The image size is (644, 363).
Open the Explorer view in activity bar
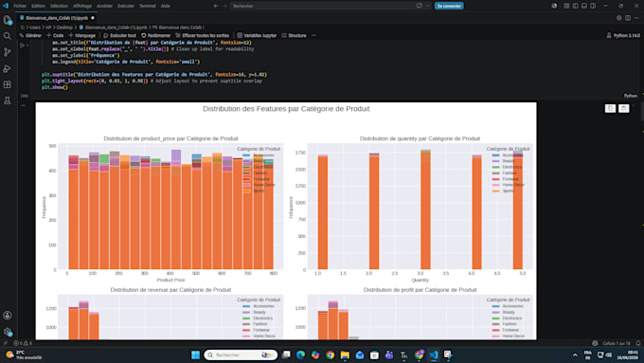point(8,20)
